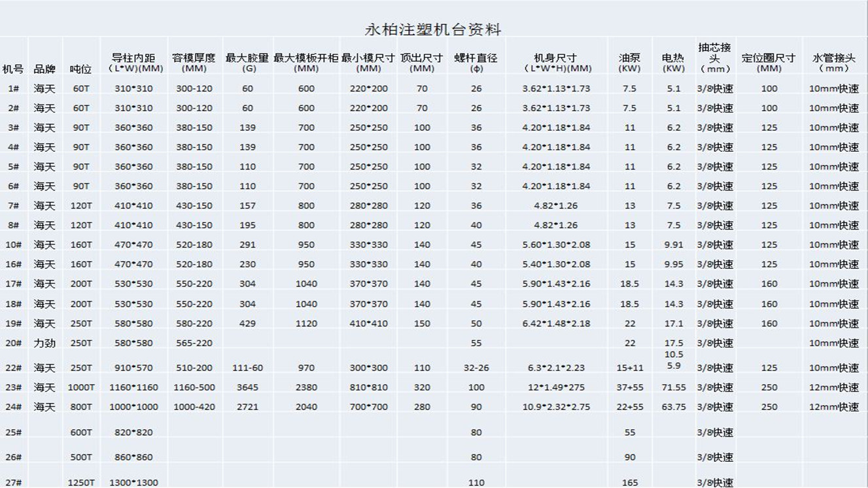Select the 3645 max shot weight cell
This screenshot has width=868, height=488.
click(247, 387)
